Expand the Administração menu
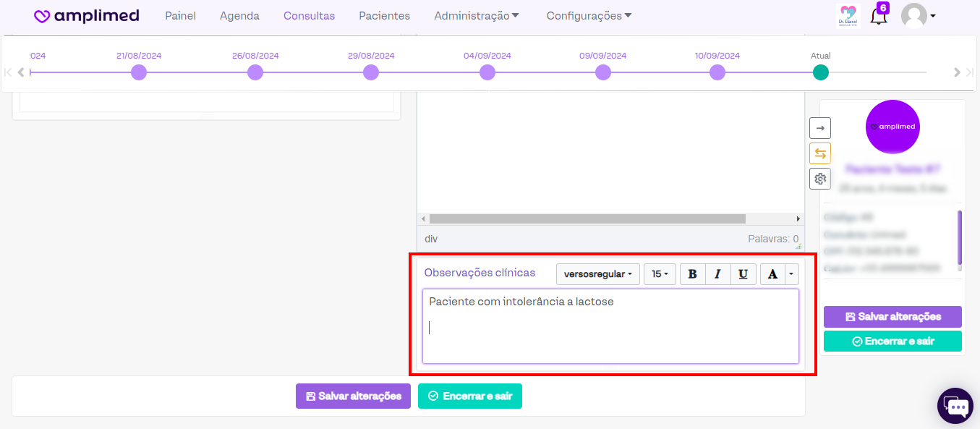980x429 pixels. click(x=477, y=16)
